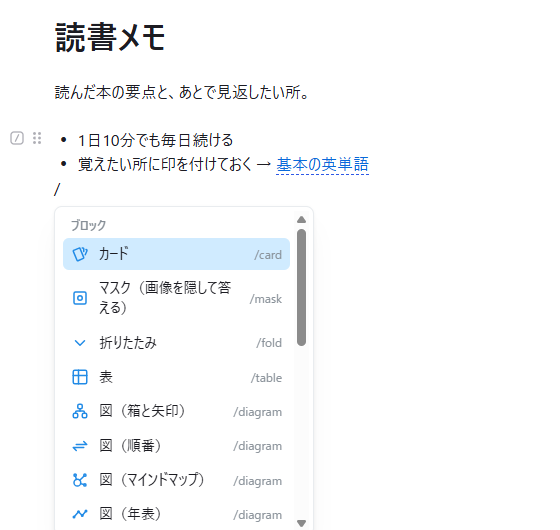
Task: Click the /mask shortcut label
Action: pyautogui.click(x=266, y=299)
